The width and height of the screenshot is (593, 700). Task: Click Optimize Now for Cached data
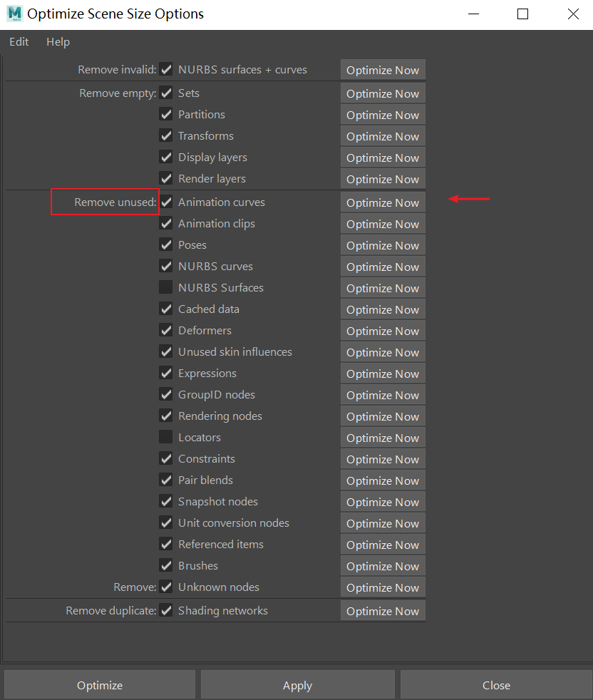coord(383,309)
